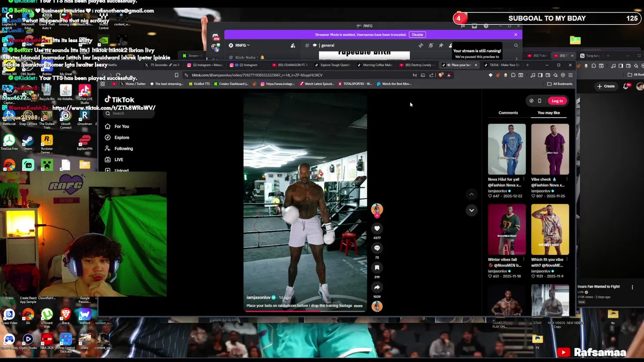
Task: Open the NBA 2K26 desktop shortcut
Action: point(47,341)
